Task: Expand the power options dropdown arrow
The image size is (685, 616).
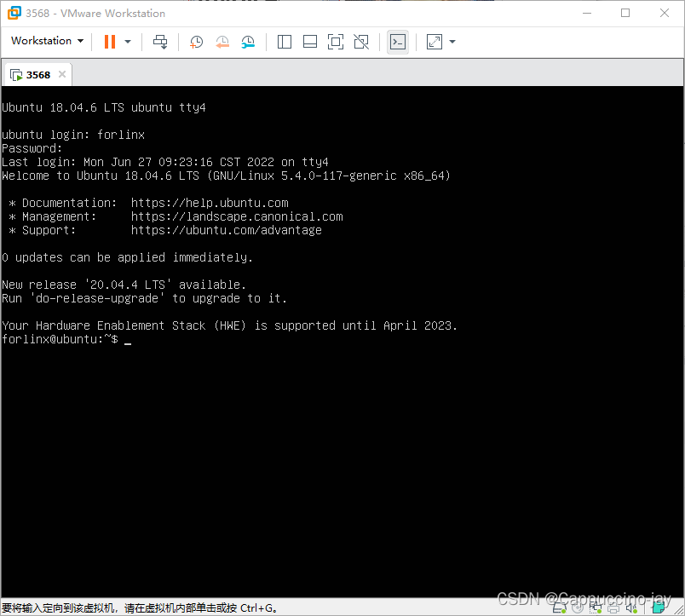Action: point(128,42)
